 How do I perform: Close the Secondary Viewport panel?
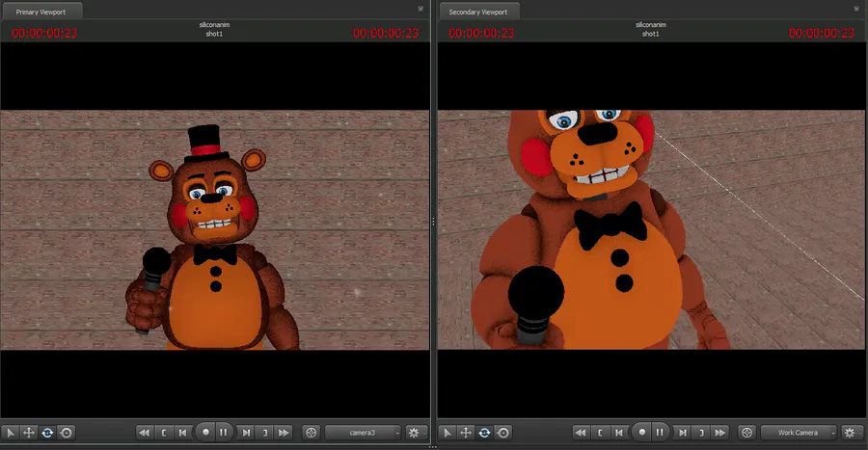pos(857,9)
